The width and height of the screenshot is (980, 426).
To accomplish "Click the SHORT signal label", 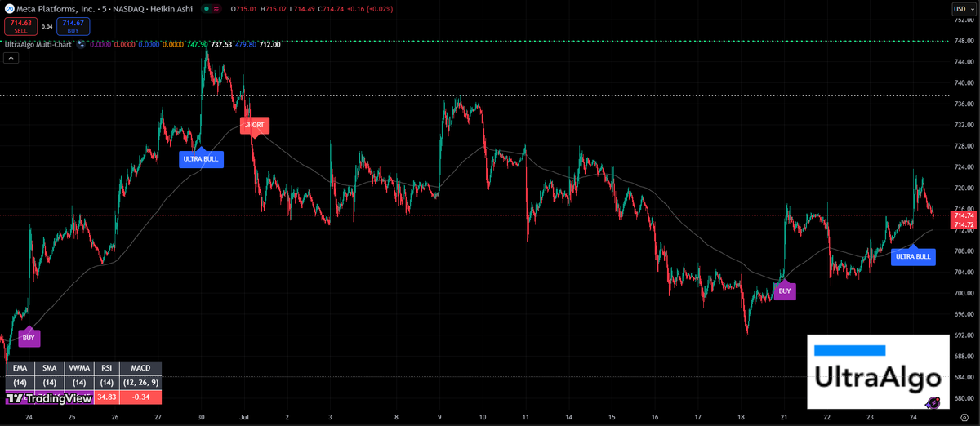I will click(x=254, y=126).
